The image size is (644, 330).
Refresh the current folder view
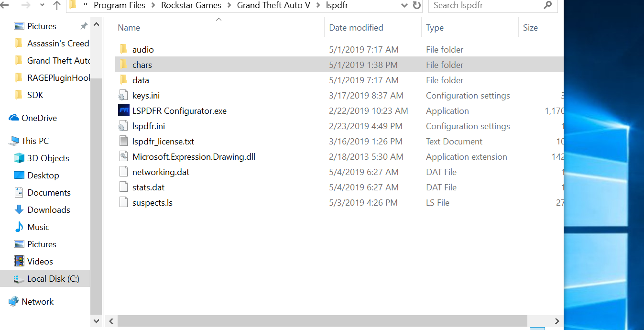tap(417, 5)
